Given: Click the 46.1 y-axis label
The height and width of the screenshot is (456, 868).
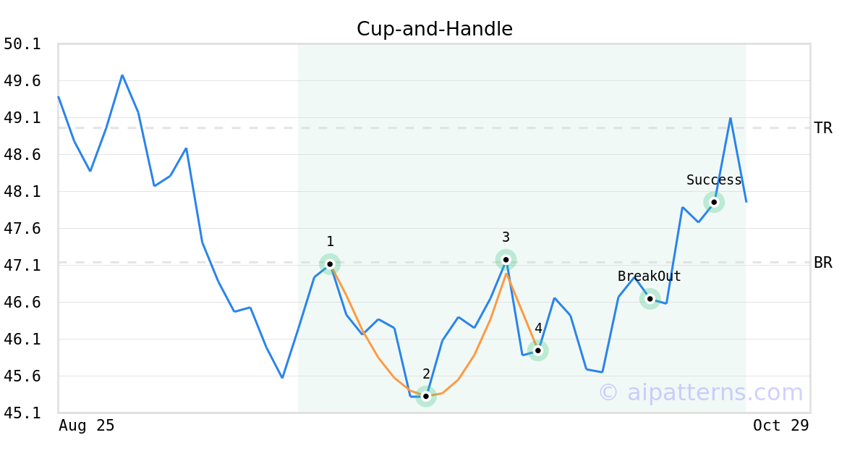Looking at the screenshot, I should coord(22,339).
